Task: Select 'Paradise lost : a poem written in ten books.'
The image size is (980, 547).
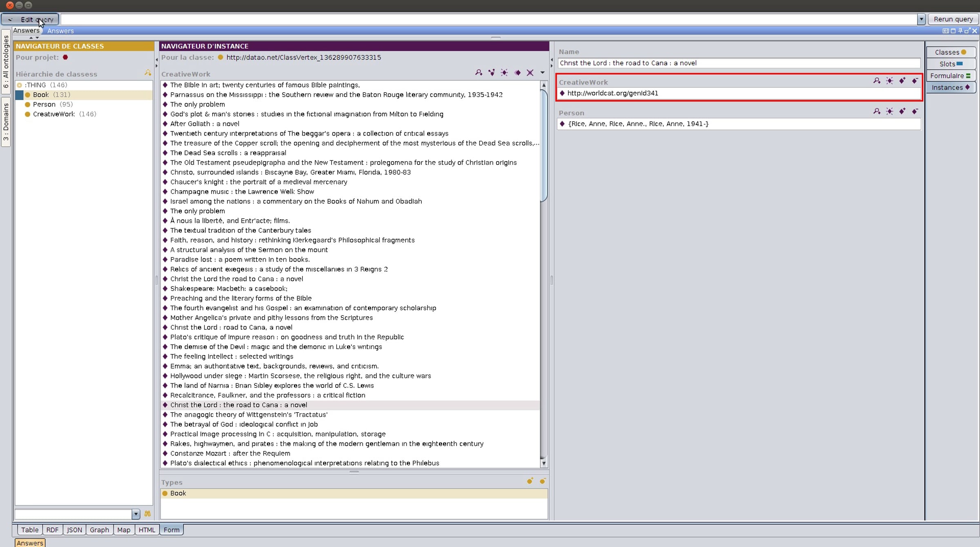Action: 240,260
